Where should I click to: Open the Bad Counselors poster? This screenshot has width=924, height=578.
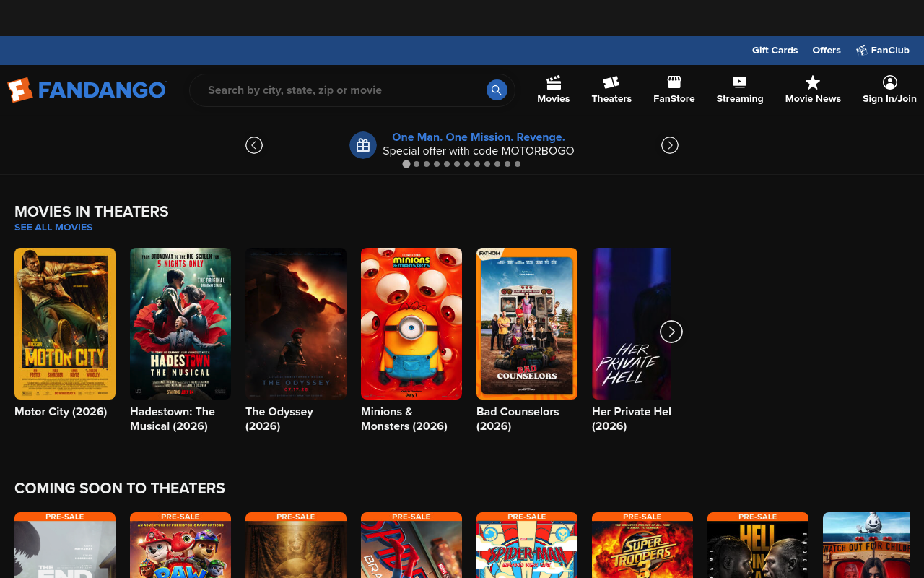coord(527,324)
